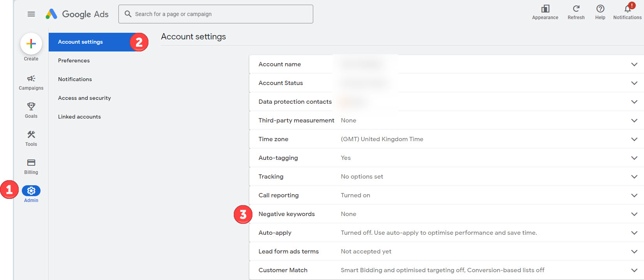The width and height of the screenshot is (644, 280).
Task: Click 'No options set' tracking value
Action: coord(362,177)
